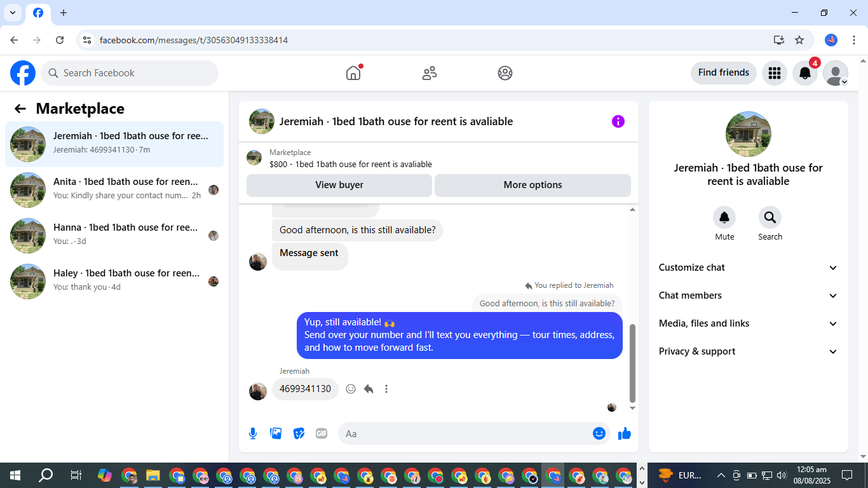Click the install app icon in address bar
The image size is (868, 488).
click(x=779, y=40)
